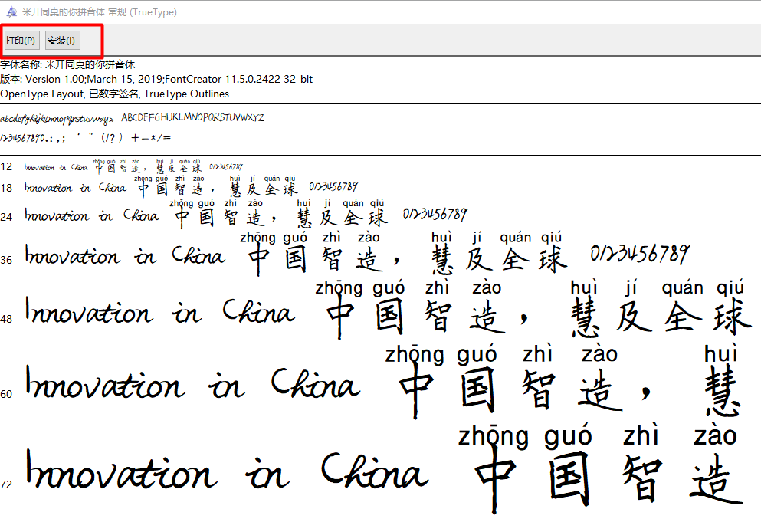Click the 字体名称 font name line
The width and height of the screenshot is (761, 532).
coord(67,65)
